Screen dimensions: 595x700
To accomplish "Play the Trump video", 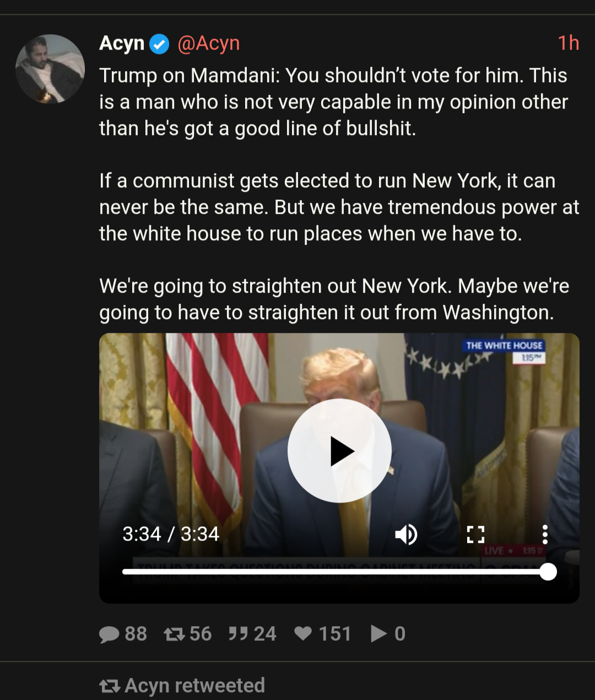I will point(339,451).
